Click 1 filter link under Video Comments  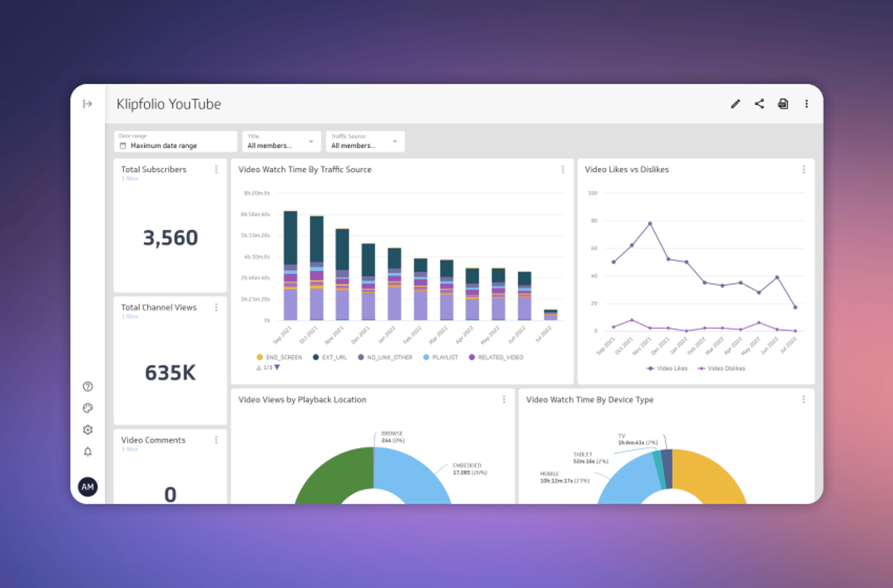130,449
